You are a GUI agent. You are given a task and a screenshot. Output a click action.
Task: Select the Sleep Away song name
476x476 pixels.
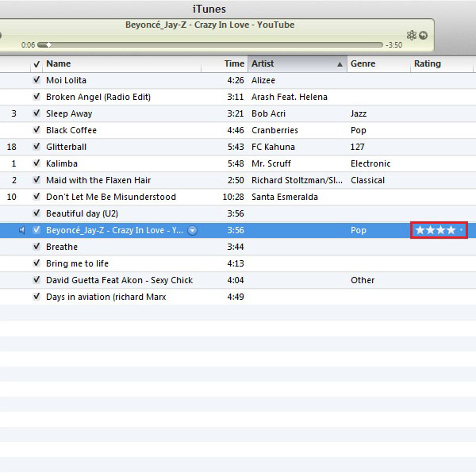[69, 113]
